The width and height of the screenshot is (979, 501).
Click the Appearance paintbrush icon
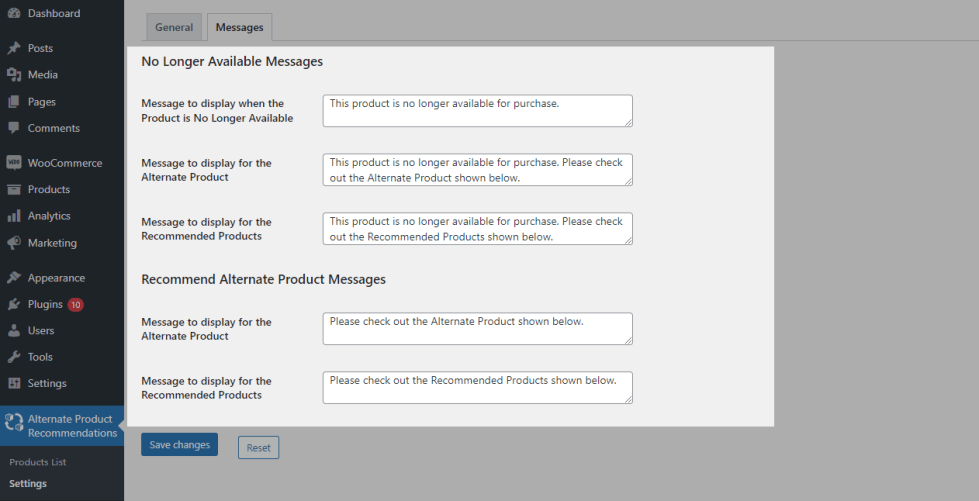(14, 278)
